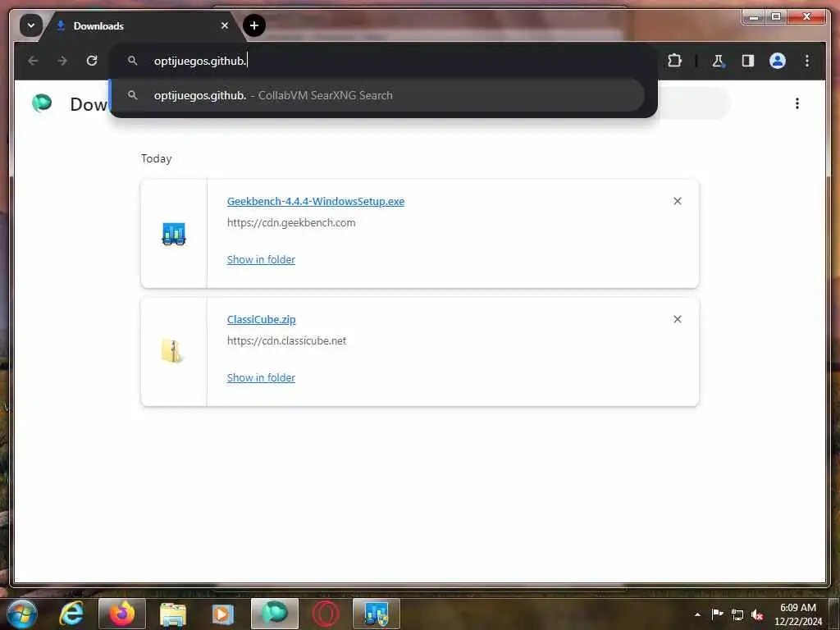The image size is (840, 630).
Task: Show ClassiCube.zip in folder
Action: tap(261, 377)
